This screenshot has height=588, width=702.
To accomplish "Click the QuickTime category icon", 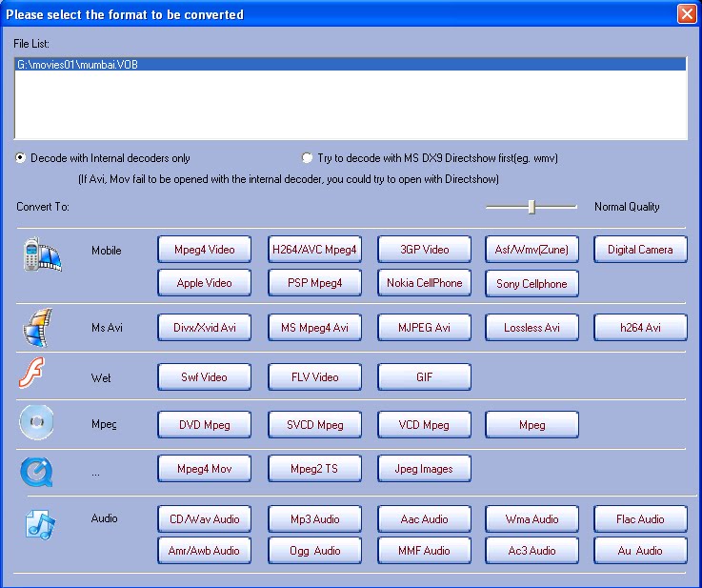I will point(37,472).
